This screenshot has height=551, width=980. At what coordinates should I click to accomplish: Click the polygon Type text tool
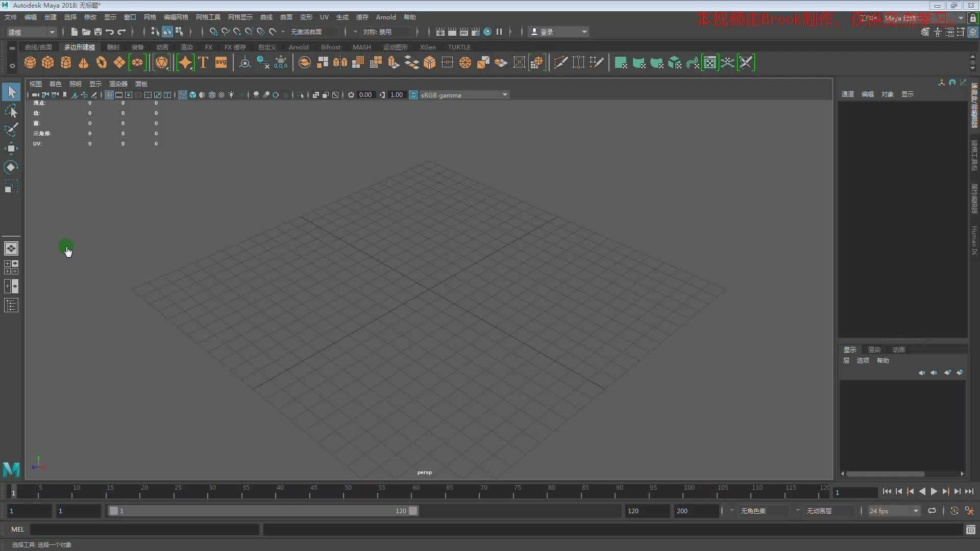tap(203, 63)
